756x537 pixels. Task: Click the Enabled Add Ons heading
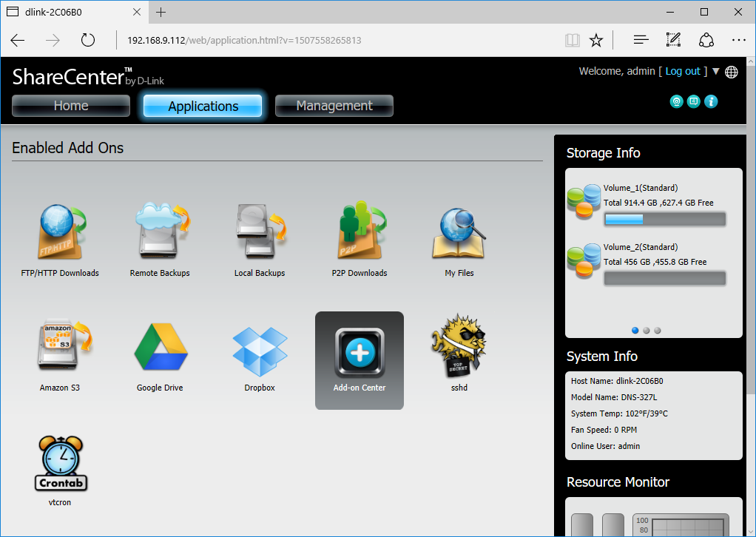pyautogui.click(x=67, y=147)
